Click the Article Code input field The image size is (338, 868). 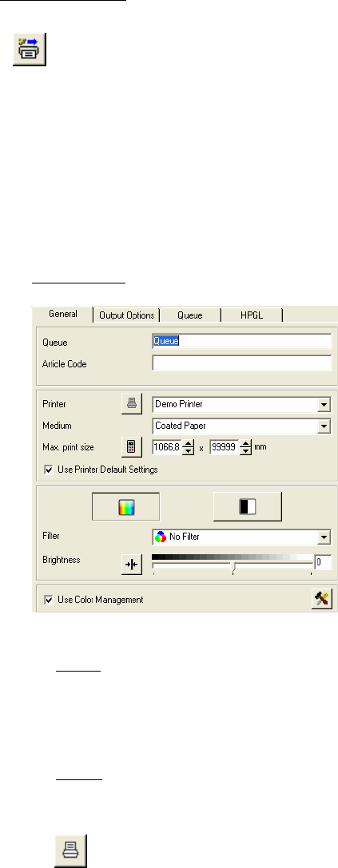tap(241, 363)
